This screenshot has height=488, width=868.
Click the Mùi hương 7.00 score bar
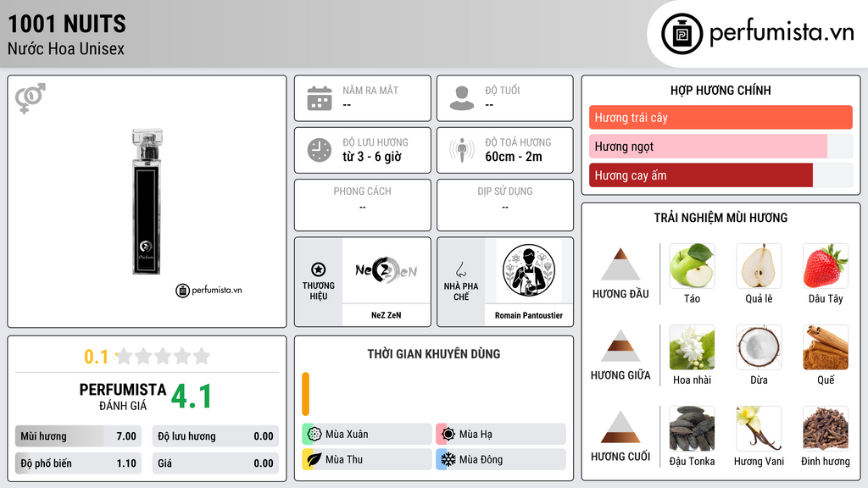coord(79,436)
